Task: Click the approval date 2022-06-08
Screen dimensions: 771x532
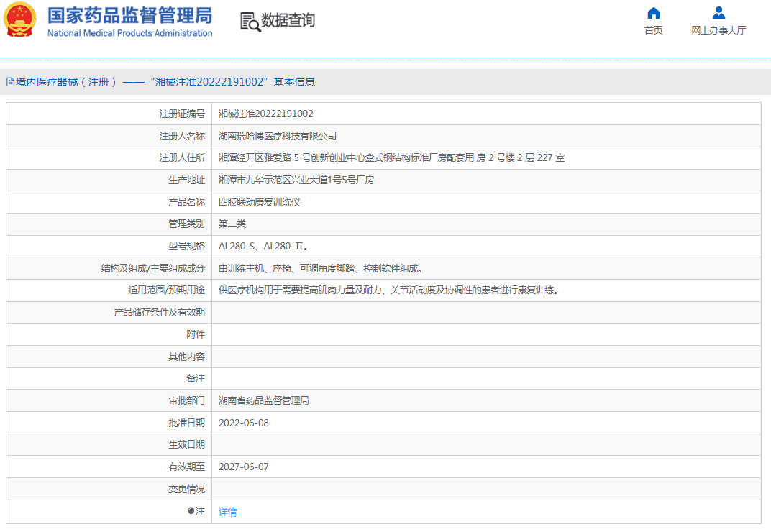Action: [x=243, y=423]
